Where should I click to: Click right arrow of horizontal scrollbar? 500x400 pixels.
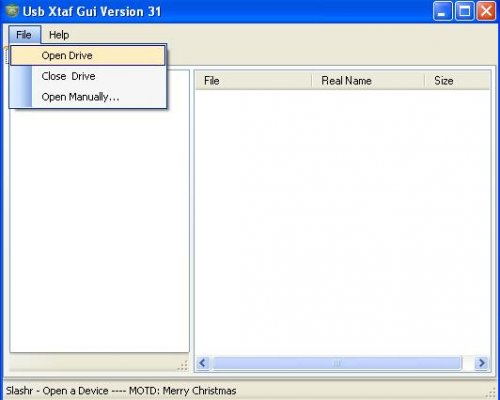click(x=481, y=363)
